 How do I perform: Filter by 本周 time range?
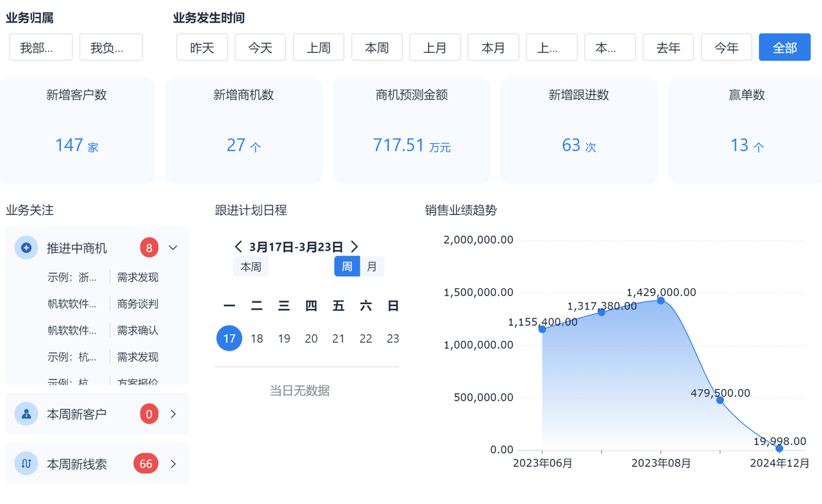(377, 47)
